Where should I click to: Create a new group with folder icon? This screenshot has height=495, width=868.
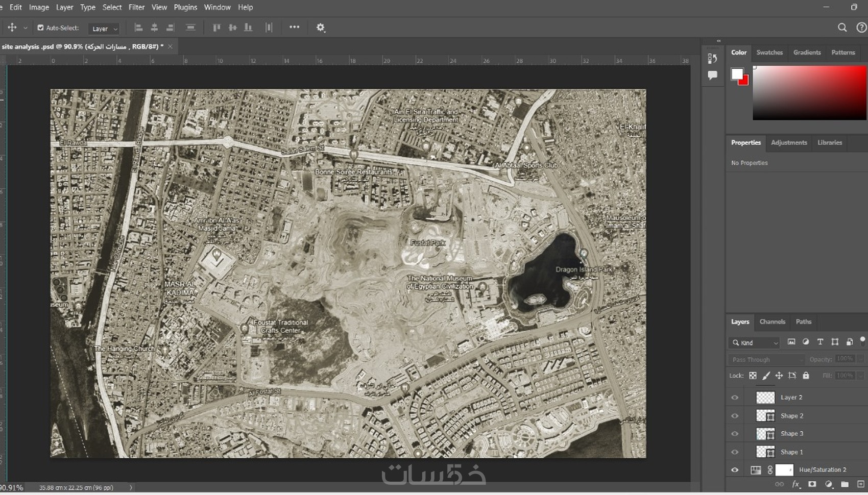click(845, 484)
